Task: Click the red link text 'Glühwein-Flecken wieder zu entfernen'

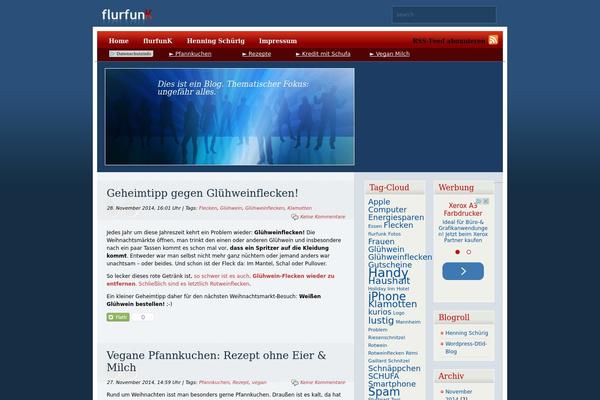Action: (x=220, y=280)
